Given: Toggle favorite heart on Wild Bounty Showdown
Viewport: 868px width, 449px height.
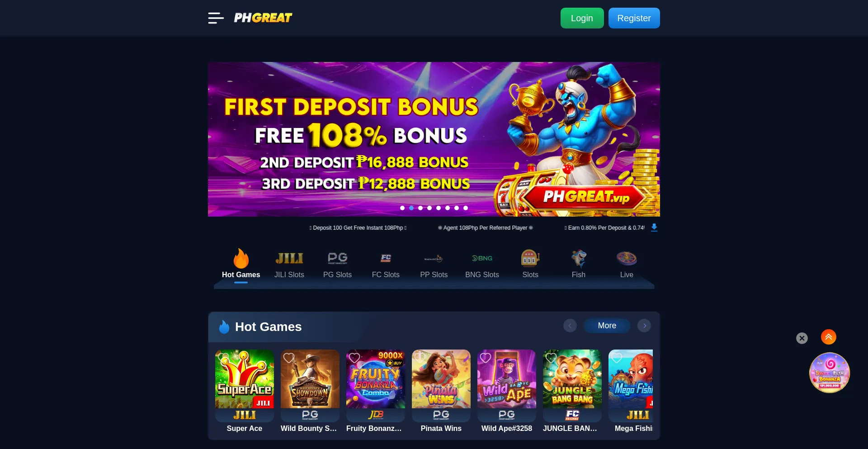Looking at the screenshot, I should (289, 358).
